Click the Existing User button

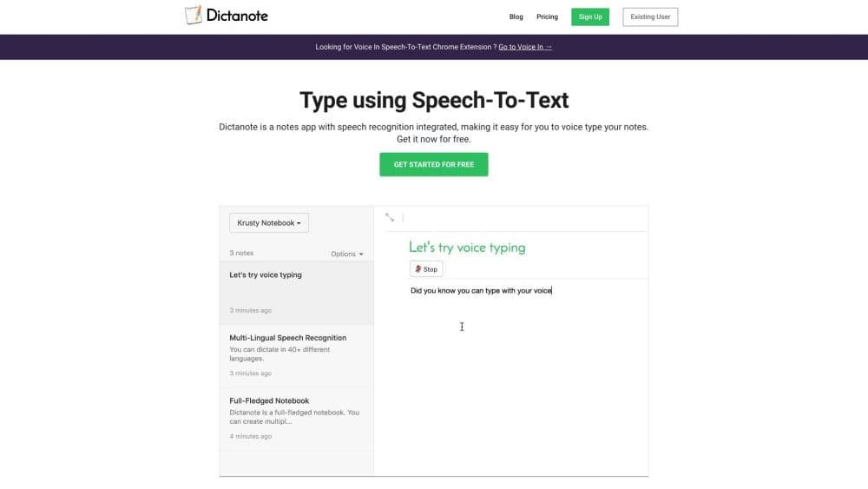coord(650,17)
